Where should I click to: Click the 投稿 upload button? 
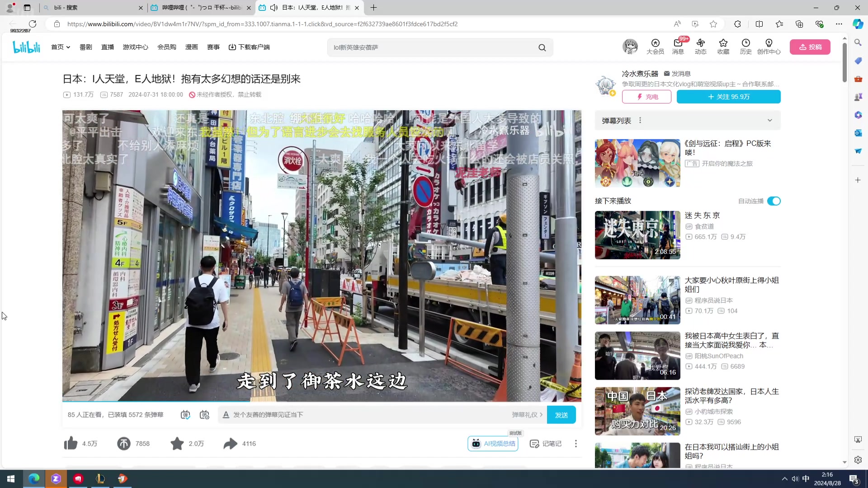click(810, 47)
